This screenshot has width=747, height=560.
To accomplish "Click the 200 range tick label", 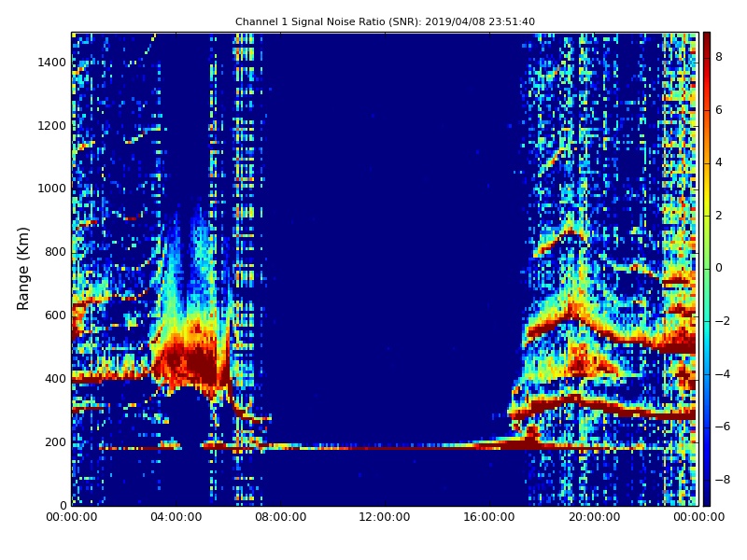I will [x=55, y=441].
